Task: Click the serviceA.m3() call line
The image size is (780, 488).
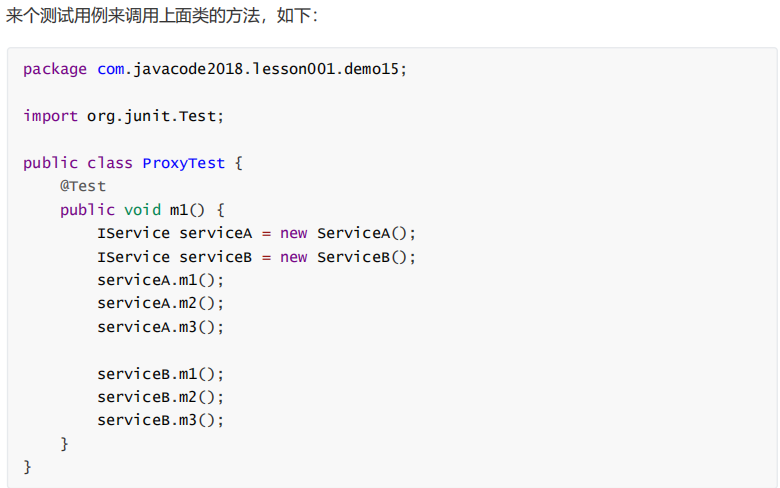Action: click(x=161, y=327)
